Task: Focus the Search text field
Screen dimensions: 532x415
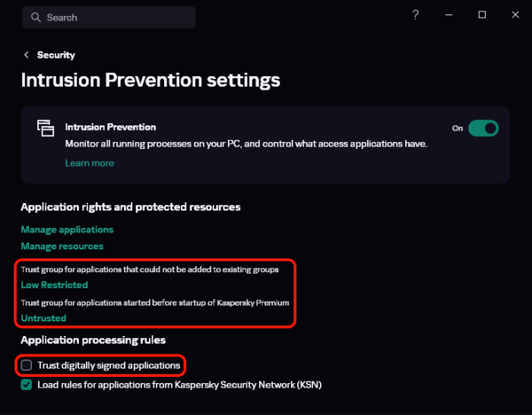Action: (109, 17)
